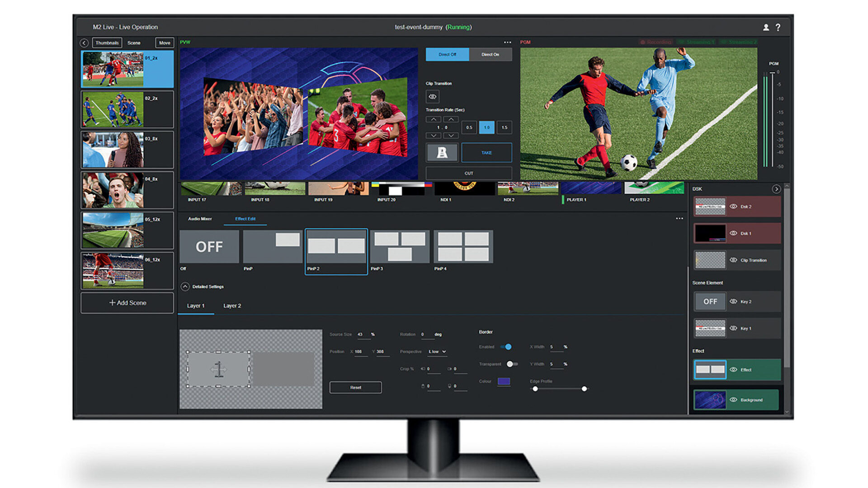Click the DSK panel chevron arrow

click(776, 189)
